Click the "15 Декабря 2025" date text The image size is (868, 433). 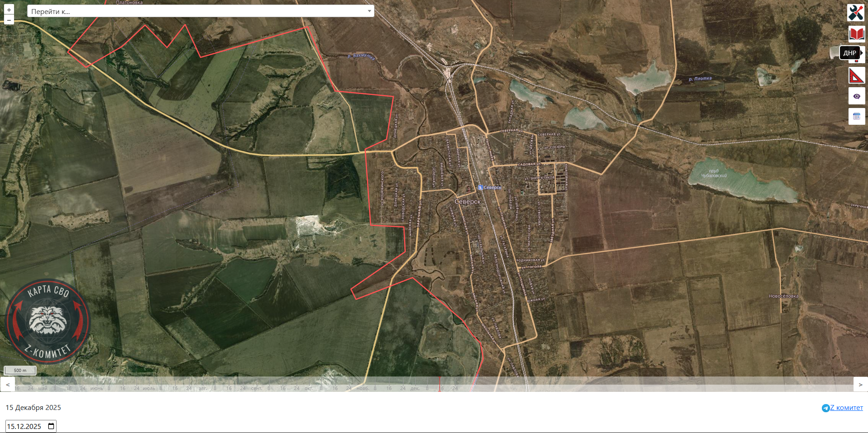33,408
